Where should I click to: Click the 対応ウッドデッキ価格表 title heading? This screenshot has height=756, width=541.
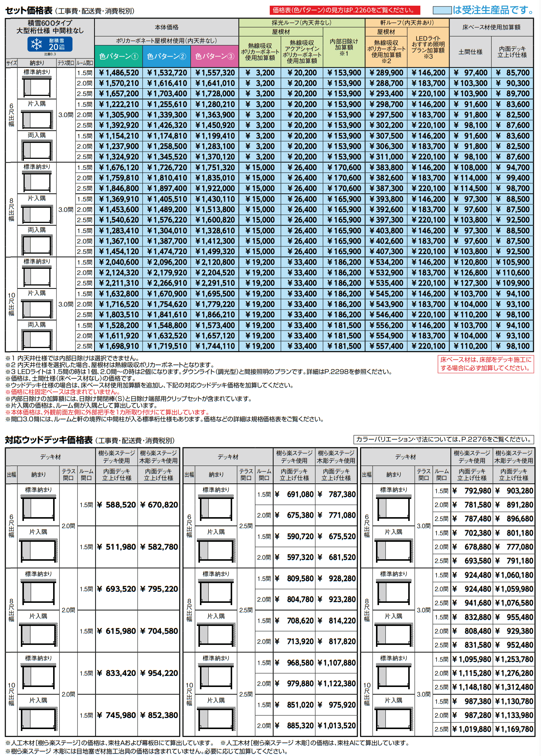pyautogui.click(x=49, y=440)
